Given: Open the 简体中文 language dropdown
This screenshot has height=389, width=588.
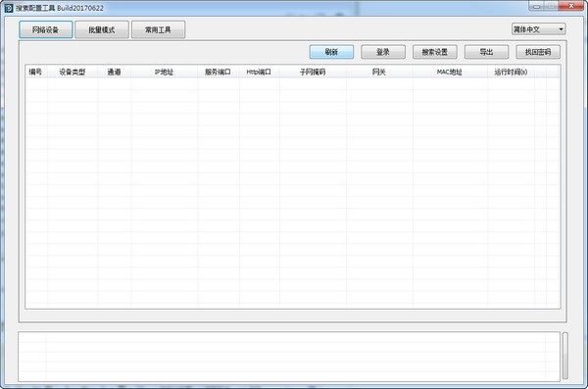Looking at the screenshot, I should [x=538, y=29].
